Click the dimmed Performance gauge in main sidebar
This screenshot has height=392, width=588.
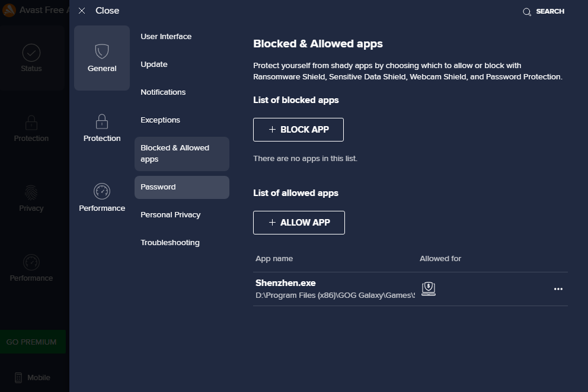[31, 262]
